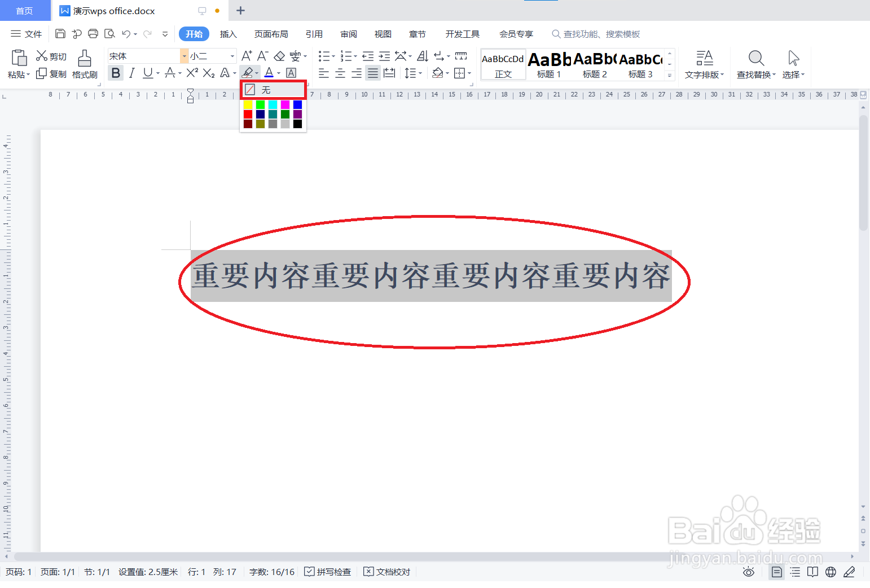This screenshot has height=588, width=870.
Task: Pick the yellow highlight color swatch
Action: point(248,104)
